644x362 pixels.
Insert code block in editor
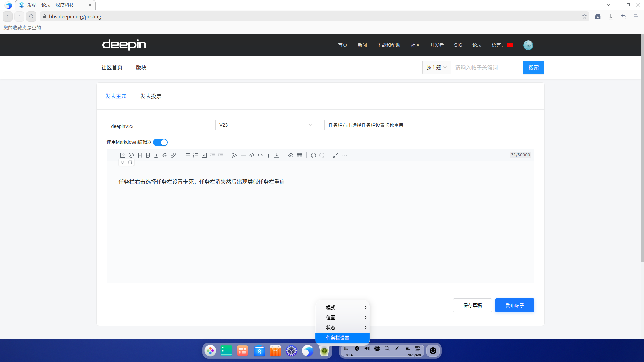click(x=252, y=155)
